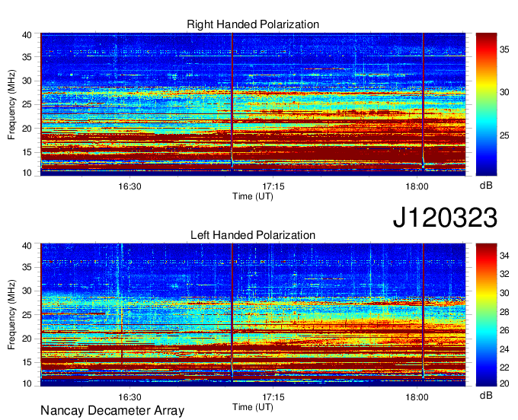Click the 25 value on Right Handed color scale

click(x=504, y=135)
